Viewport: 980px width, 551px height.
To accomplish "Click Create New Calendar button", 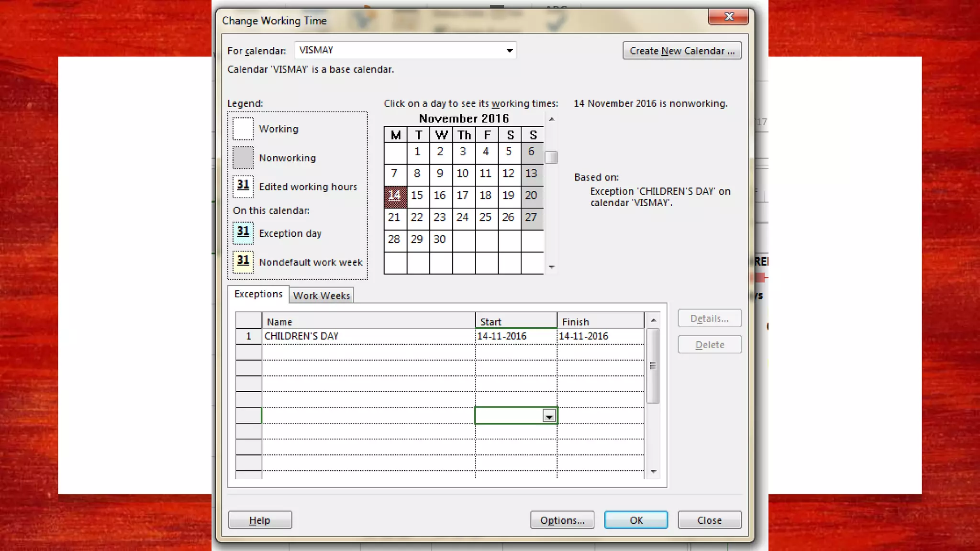I will [682, 51].
